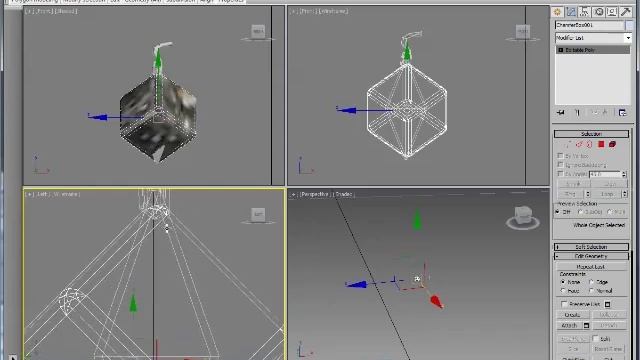The width and height of the screenshot is (640, 360).
Task: Enable By Vertex checkbox
Action: click(560, 156)
